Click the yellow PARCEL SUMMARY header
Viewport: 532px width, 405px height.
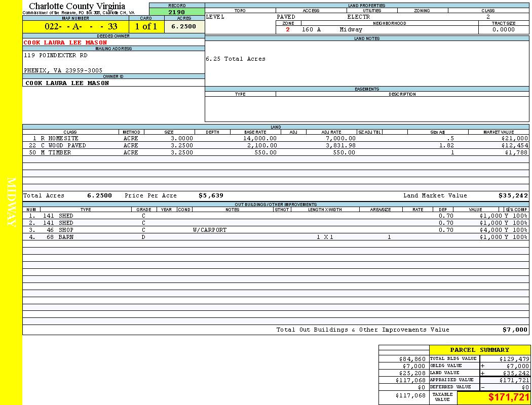click(x=479, y=350)
